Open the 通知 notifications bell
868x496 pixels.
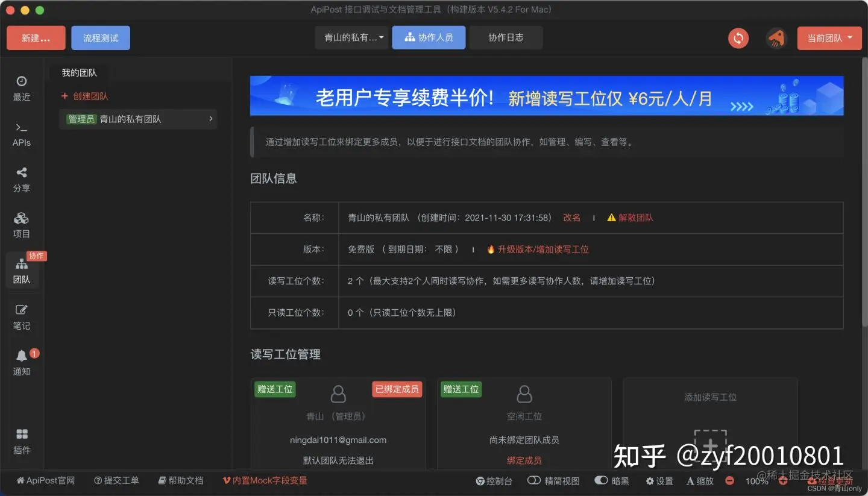[x=22, y=363]
